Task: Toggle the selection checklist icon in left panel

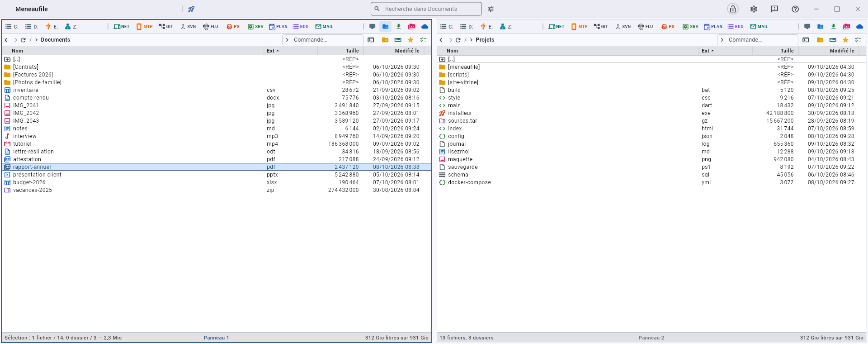Action: [424, 40]
